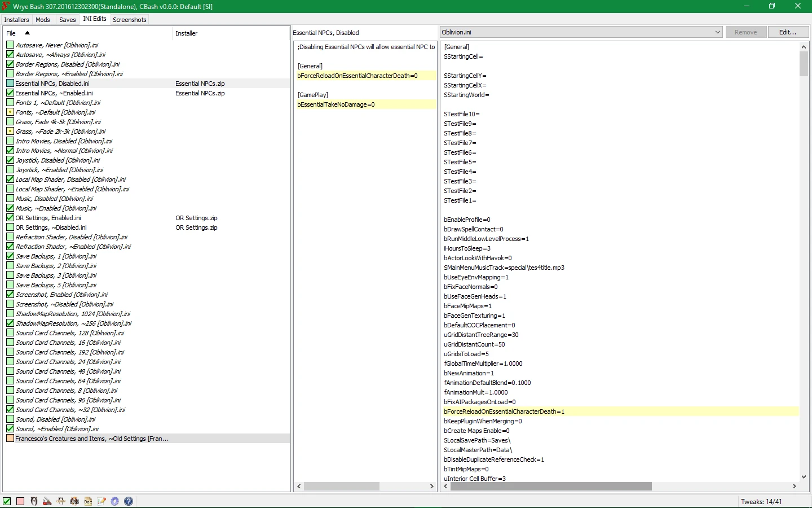The width and height of the screenshot is (812, 508).
Task: Click the ini contents vertical scrollbar thumb
Action: click(804, 64)
